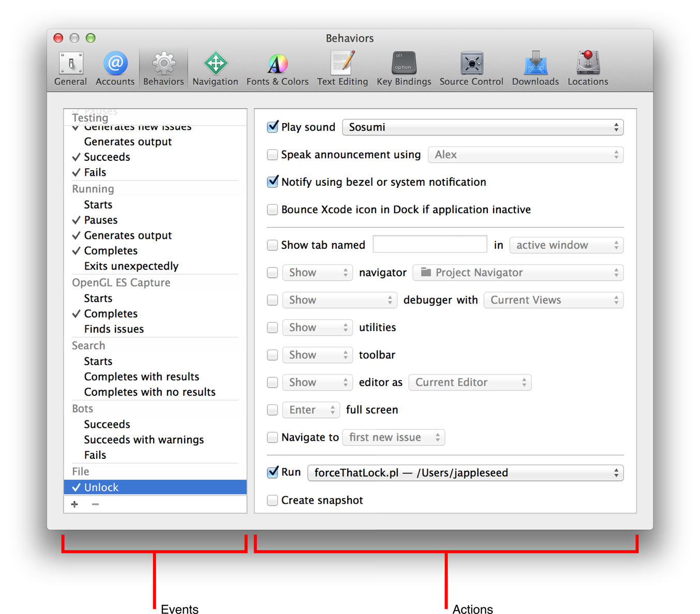Select Completes with no results behavior

pos(150,392)
